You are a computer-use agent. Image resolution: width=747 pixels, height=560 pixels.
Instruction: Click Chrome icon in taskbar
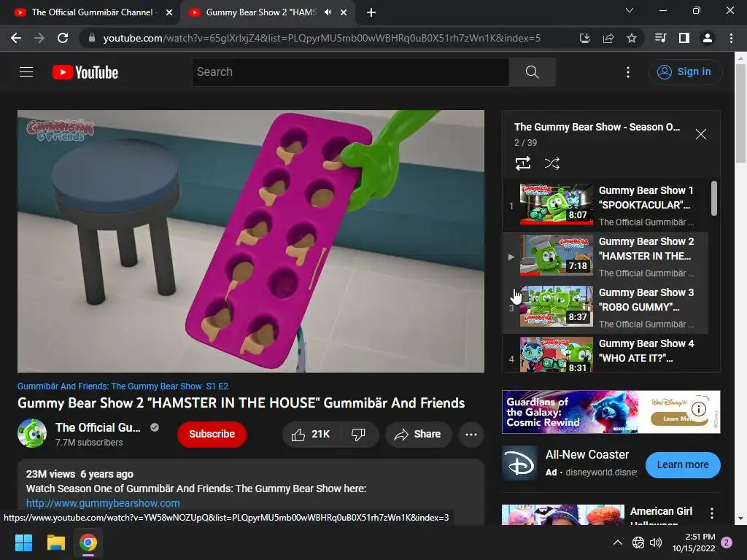(88, 542)
